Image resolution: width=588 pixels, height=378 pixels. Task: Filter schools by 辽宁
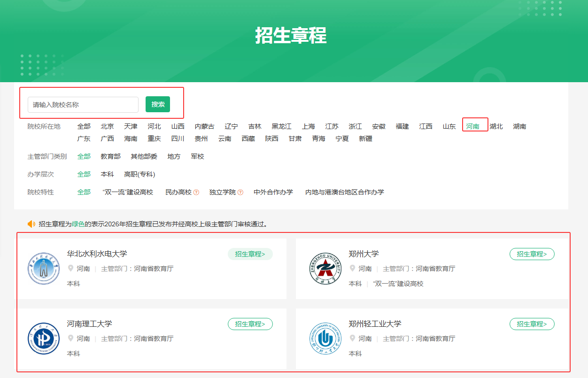[232, 126]
